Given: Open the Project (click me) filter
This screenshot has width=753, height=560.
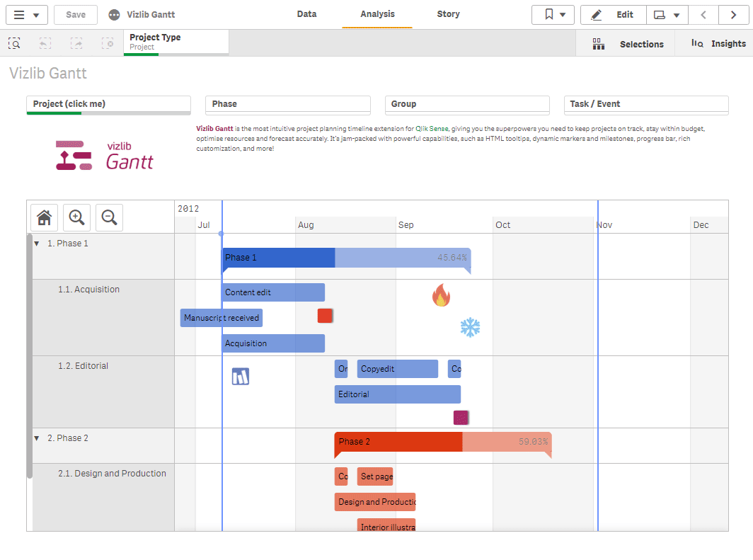Looking at the screenshot, I should coord(108,105).
